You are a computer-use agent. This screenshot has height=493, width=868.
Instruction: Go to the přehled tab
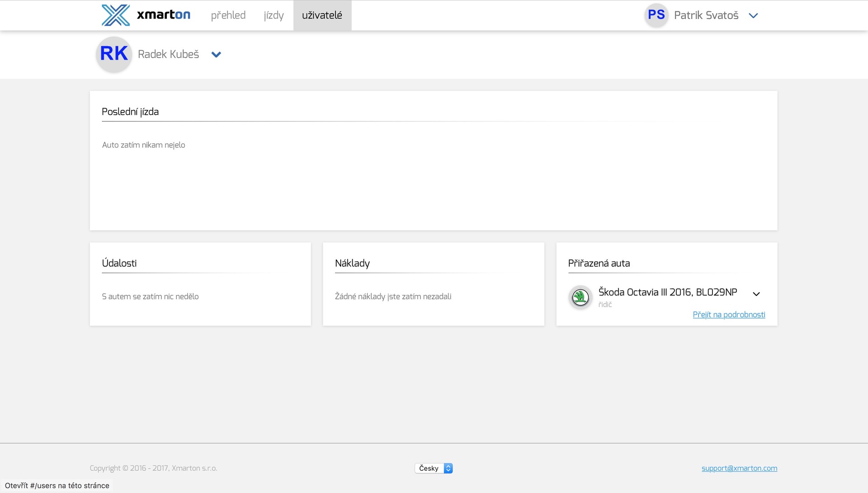coord(228,15)
